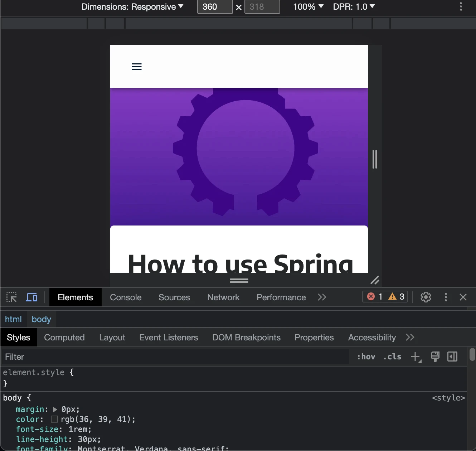Toggle element state with :hov
Image resolution: width=476 pixels, height=451 pixels.
(366, 357)
